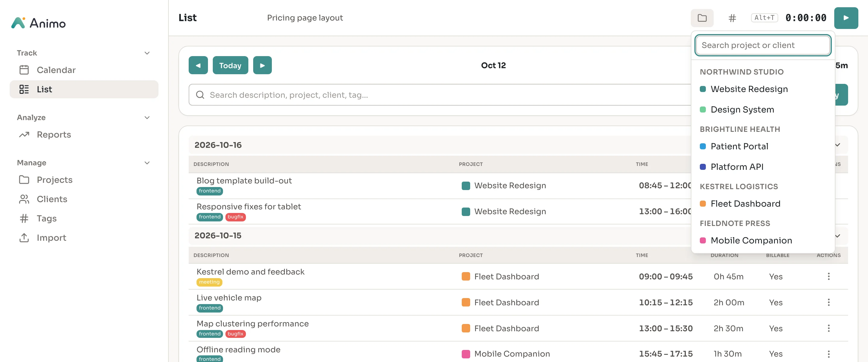The image size is (868, 362).
Task: Choose Design System project
Action: 763,110
